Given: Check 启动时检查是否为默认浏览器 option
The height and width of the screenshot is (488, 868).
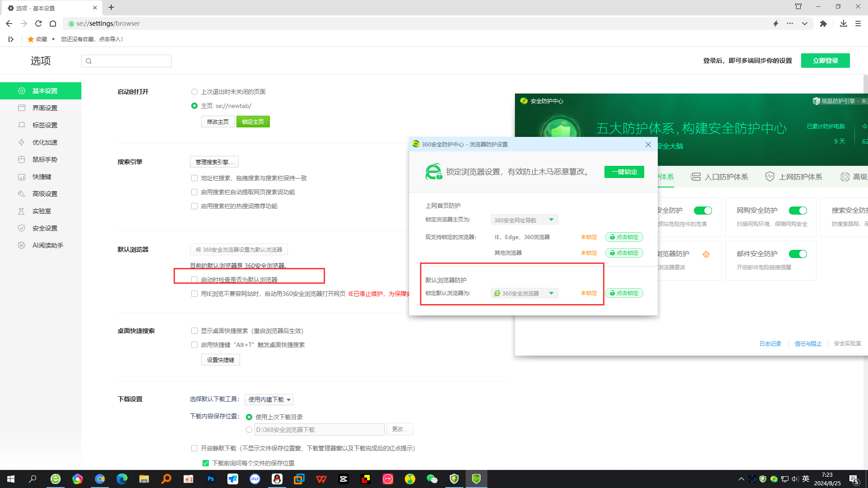Looking at the screenshot, I should 194,280.
